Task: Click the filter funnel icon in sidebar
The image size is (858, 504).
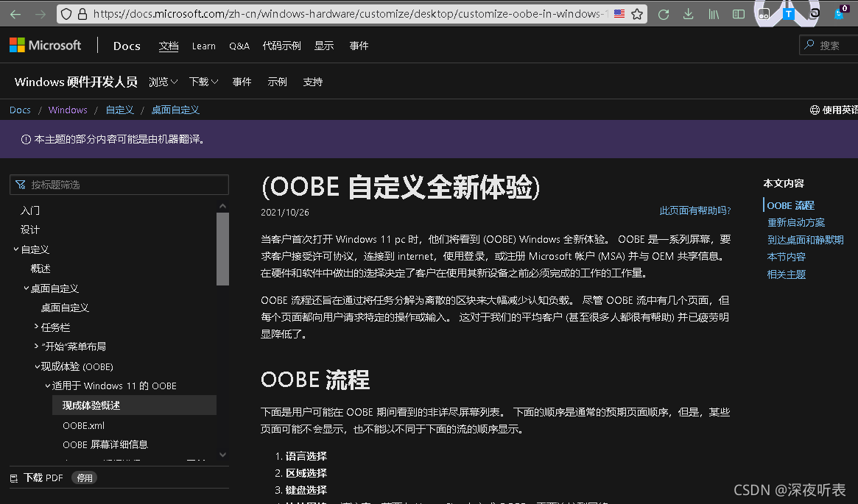Action: (21, 185)
